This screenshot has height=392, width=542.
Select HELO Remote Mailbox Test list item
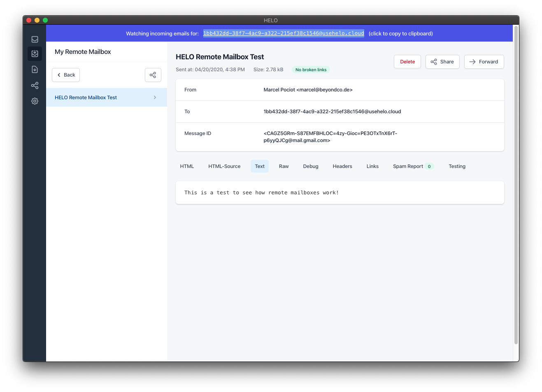tap(107, 98)
